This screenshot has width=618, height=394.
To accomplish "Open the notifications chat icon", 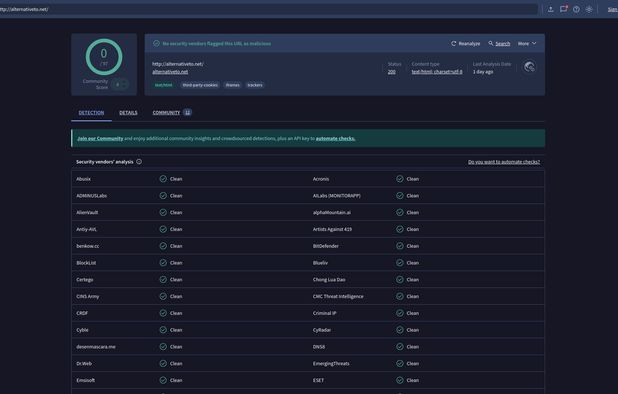I will [x=564, y=9].
